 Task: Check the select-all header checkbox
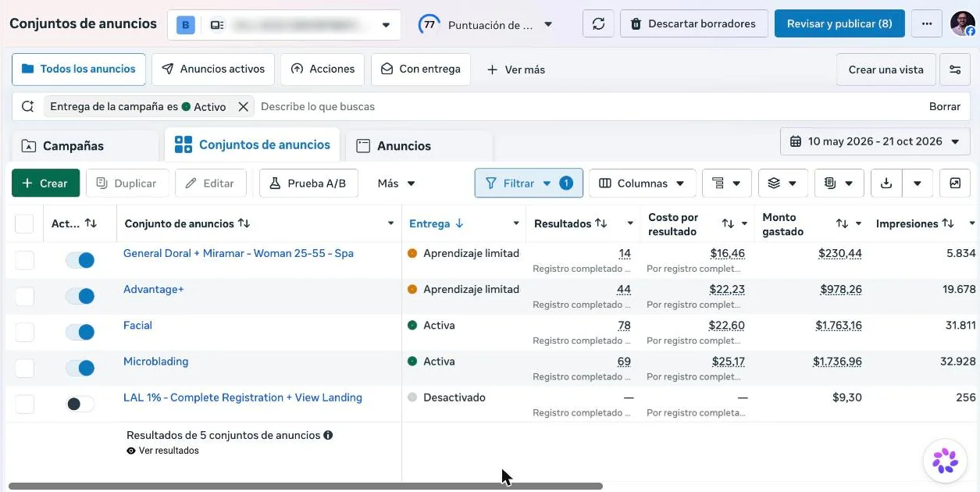(x=24, y=224)
